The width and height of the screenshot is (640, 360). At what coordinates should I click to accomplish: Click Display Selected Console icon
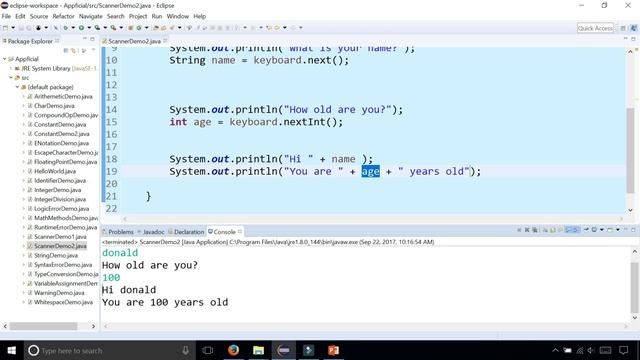coord(594,230)
